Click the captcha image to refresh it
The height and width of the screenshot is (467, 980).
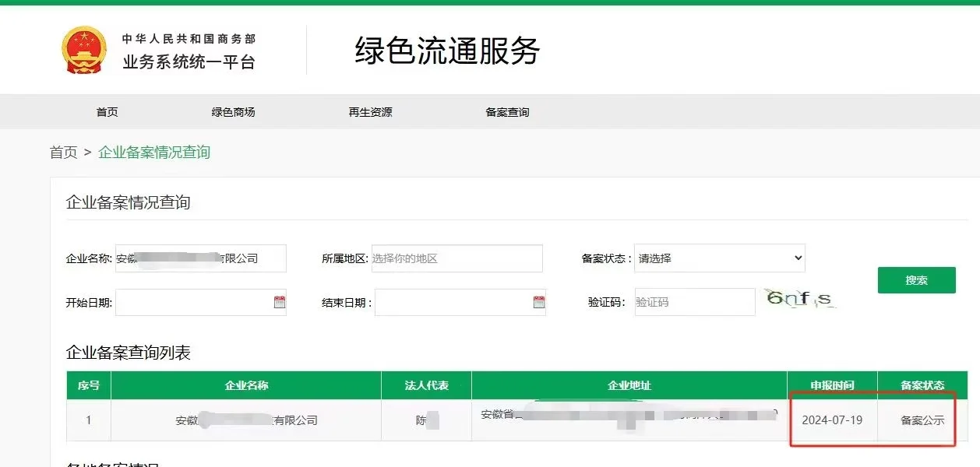[x=802, y=300]
